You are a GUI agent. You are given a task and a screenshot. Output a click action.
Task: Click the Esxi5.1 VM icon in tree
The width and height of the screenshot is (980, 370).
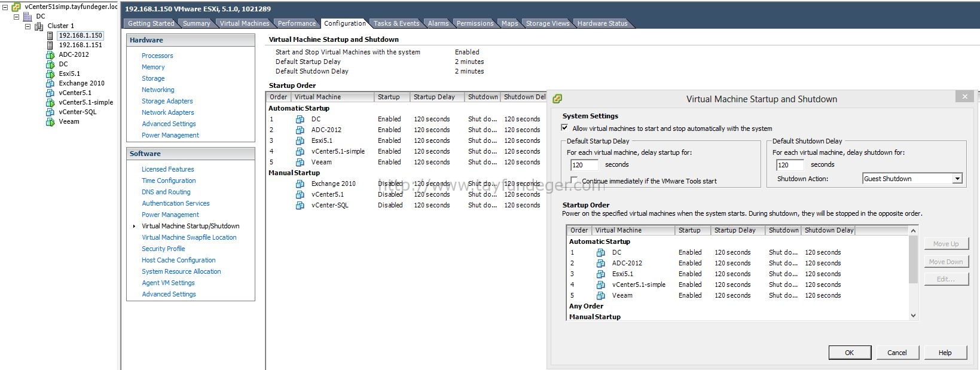tap(50, 74)
